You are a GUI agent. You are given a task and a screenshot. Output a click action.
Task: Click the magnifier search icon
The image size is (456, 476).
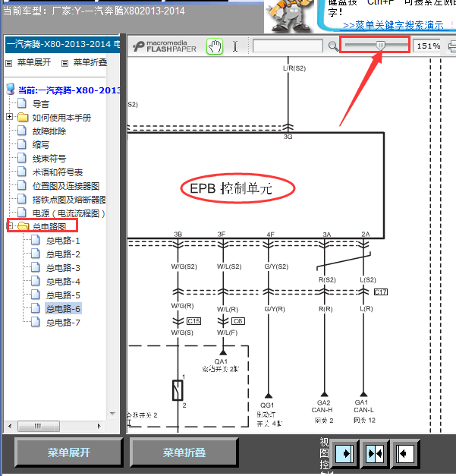[333, 46]
